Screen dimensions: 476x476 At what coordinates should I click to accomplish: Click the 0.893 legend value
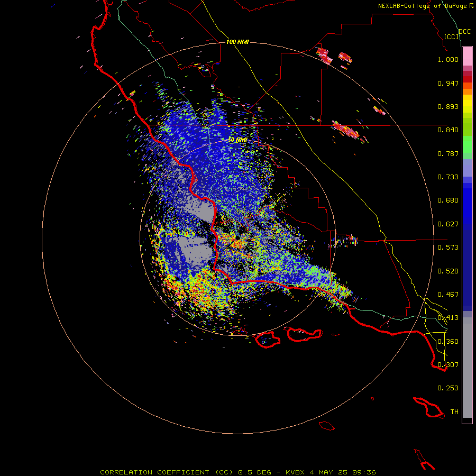448,106
